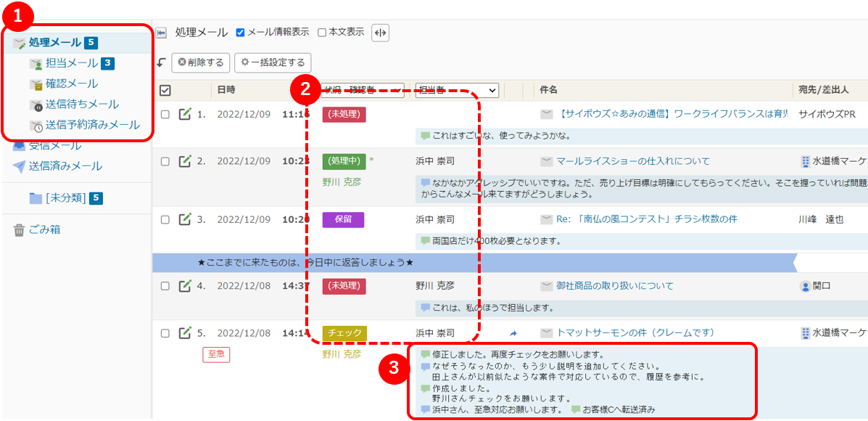The image size is (868, 421).
Task: Toggle the select-all checkbox in header
Action: pyautogui.click(x=165, y=90)
